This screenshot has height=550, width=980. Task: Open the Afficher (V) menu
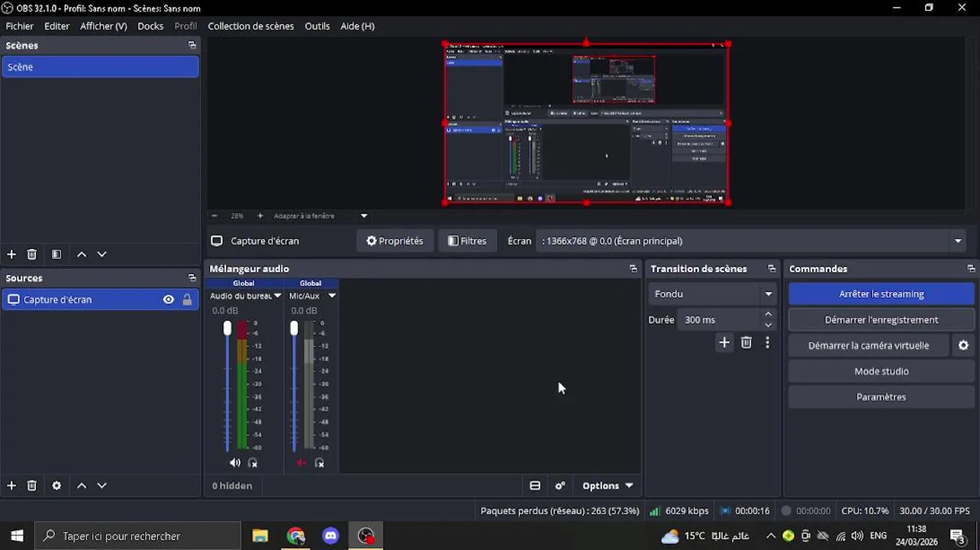103,26
